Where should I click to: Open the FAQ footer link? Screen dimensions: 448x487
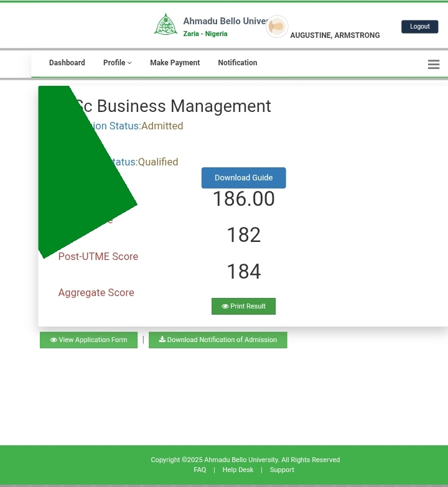point(200,470)
